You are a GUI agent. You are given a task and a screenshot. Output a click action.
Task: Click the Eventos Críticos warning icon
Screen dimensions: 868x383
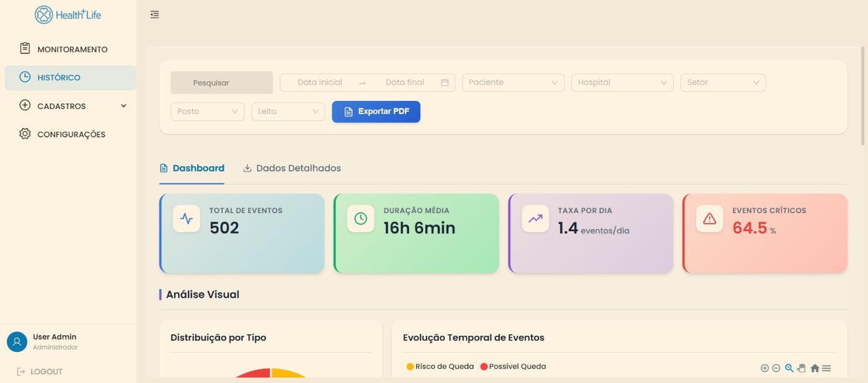coord(709,218)
